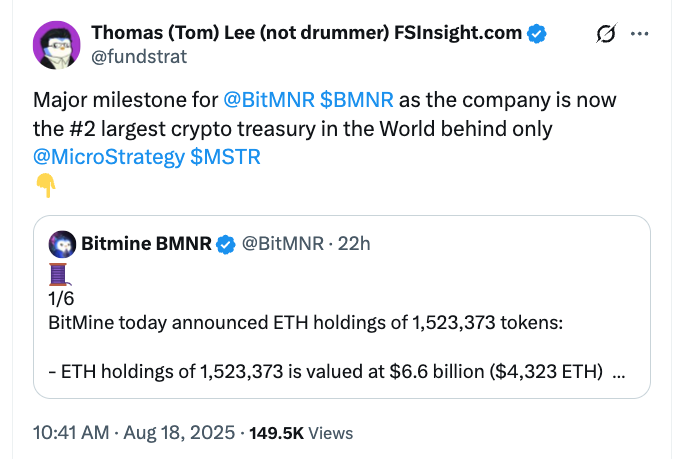Click the Bitmine BMNR avatar in the quoted post
Viewport: 688px width, 459px height.
(65, 242)
